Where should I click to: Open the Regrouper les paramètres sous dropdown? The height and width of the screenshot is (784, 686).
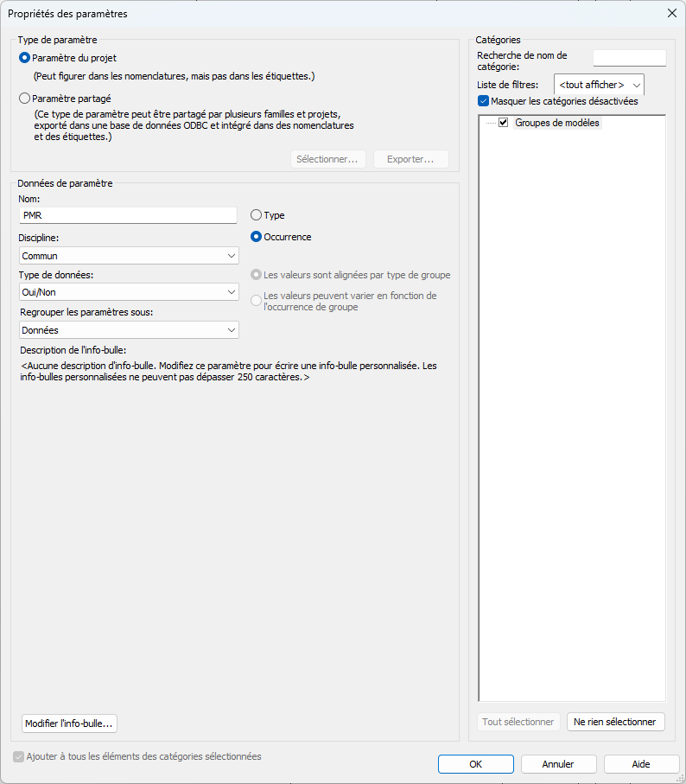[129, 329]
